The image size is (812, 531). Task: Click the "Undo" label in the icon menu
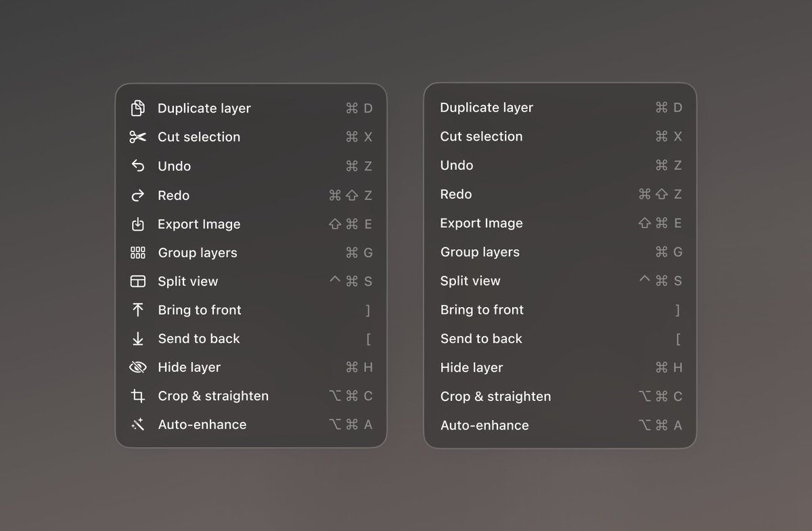tap(175, 166)
